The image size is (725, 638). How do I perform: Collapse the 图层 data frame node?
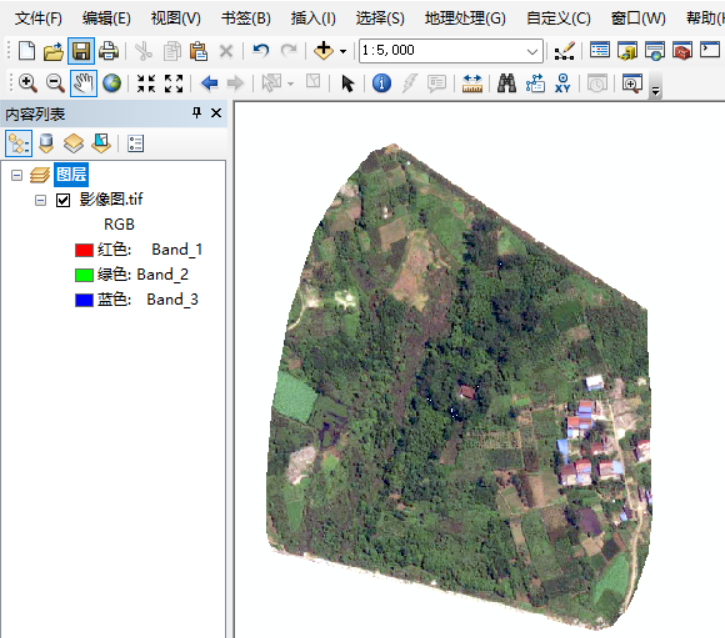pyautogui.click(x=17, y=175)
